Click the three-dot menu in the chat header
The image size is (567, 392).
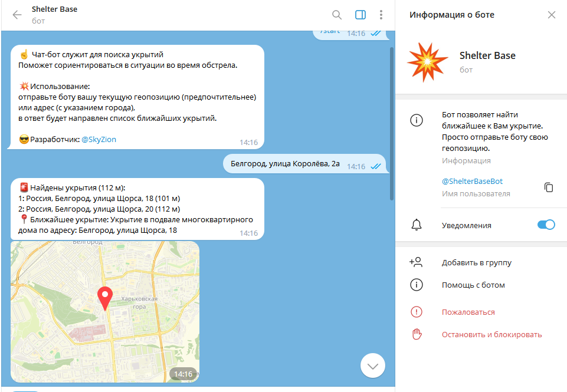point(381,15)
